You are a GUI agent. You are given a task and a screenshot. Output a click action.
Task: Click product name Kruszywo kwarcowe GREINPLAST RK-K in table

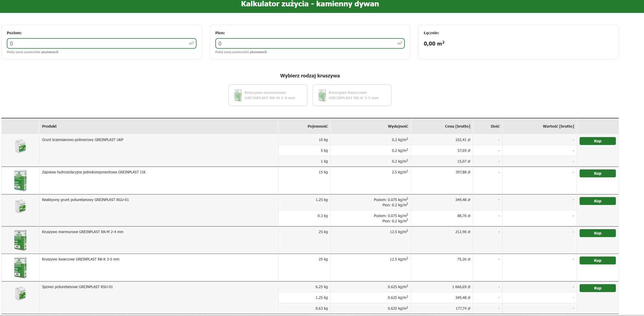(80, 259)
